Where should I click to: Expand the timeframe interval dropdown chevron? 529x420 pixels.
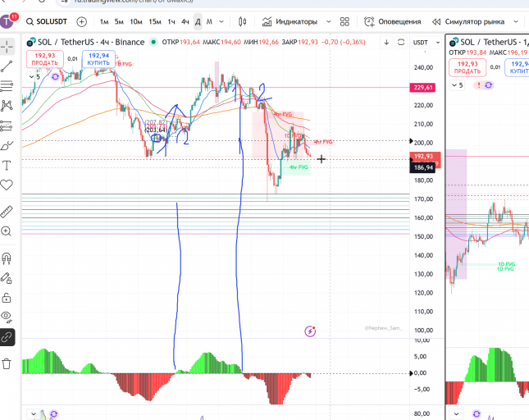pyautogui.click(x=221, y=21)
